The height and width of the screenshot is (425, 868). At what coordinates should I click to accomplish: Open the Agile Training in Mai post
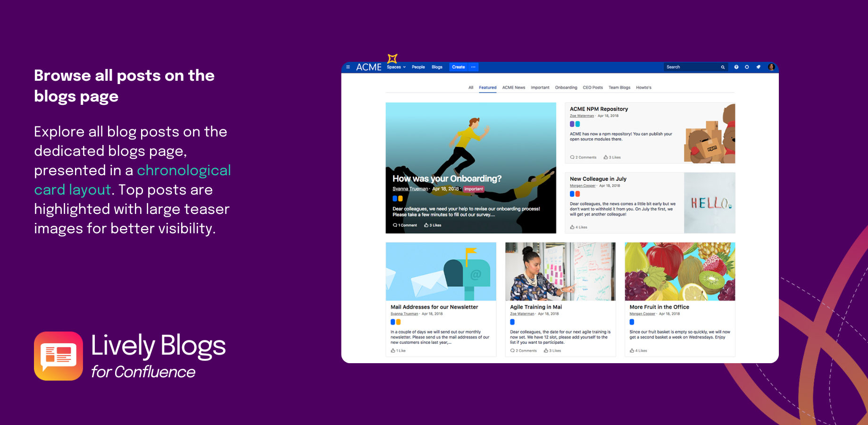click(x=536, y=307)
